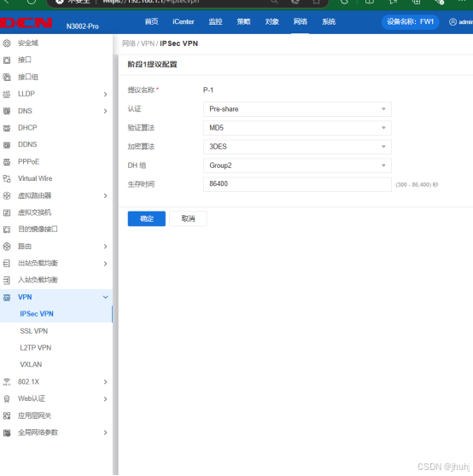Screen dimensions: 473x476
Task: Cancel with the 取消 button
Action: (x=188, y=218)
